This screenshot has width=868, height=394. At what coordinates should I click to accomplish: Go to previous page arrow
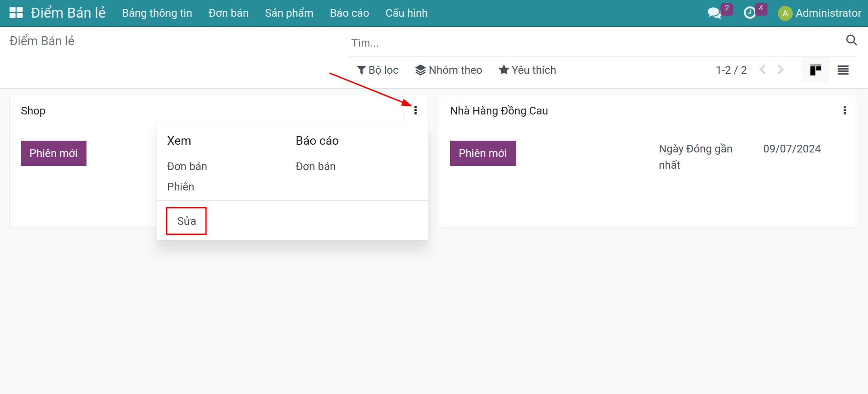763,70
